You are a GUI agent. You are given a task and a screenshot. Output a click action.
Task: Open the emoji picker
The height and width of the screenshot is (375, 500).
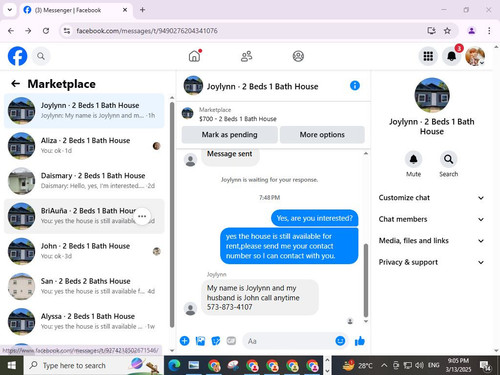pyautogui.click(x=340, y=341)
